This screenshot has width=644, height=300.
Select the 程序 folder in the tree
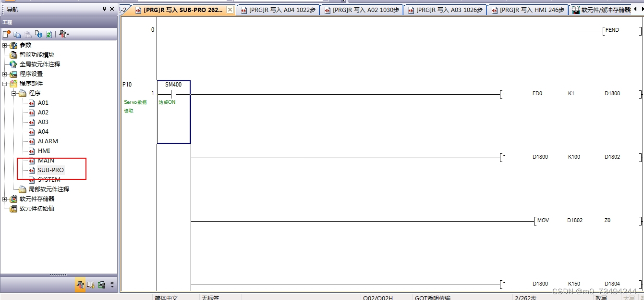point(35,93)
